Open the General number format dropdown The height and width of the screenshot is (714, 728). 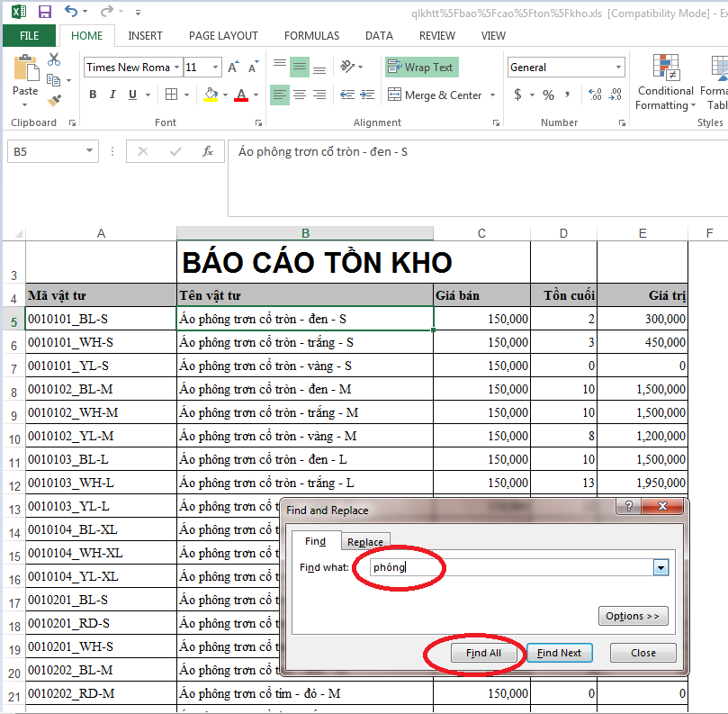618,68
